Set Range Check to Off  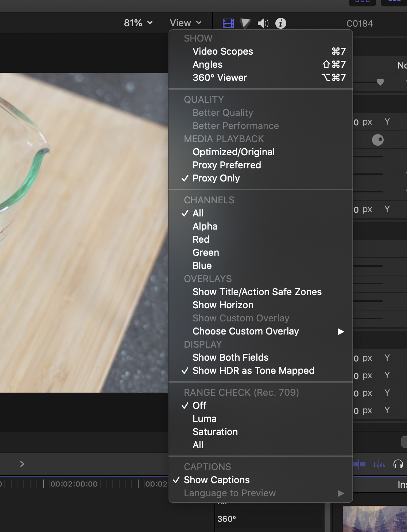click(x=261, y=406)
